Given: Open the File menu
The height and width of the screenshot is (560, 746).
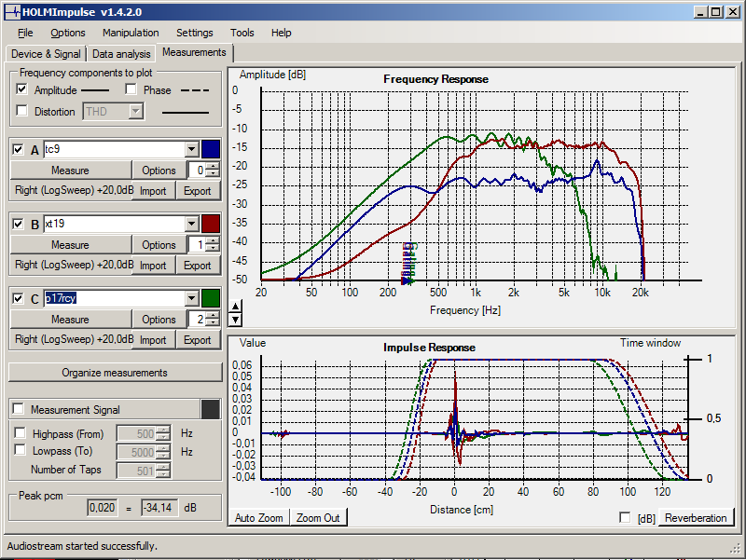Looking at the screenshot, I should coord(25,33).
